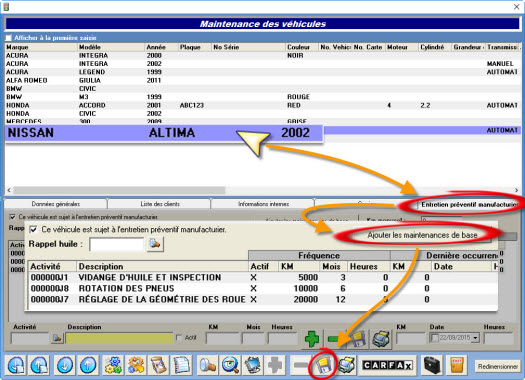525x380 pixels.
Task: Switch to Données générales tab
Action: coord(56,204)
